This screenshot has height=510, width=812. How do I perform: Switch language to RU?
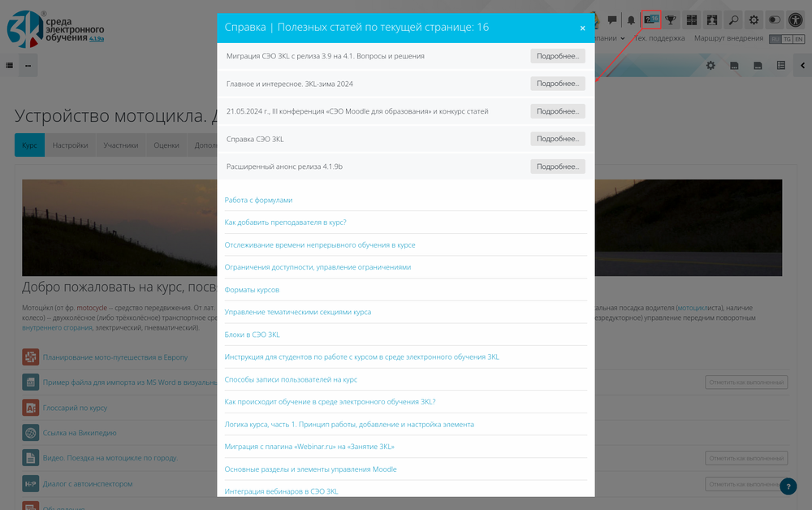(775, 39)
